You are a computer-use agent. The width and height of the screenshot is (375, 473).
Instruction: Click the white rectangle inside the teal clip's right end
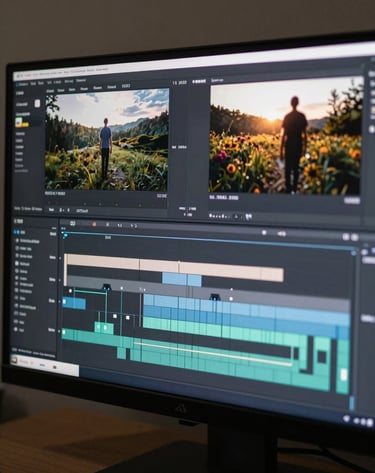click(x=344, y=375)
